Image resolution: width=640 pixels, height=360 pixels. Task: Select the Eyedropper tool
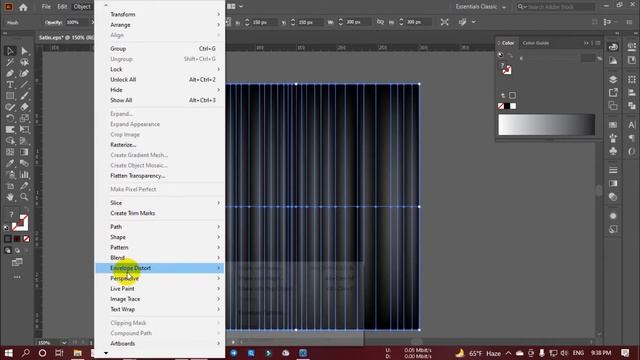point(10,163)
